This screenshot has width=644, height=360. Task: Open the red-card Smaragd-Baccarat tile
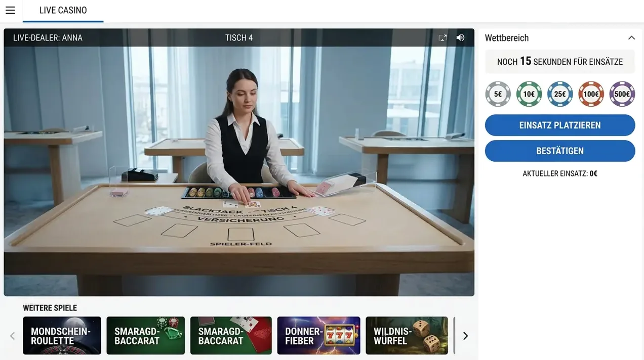click(x=231, y=336)
